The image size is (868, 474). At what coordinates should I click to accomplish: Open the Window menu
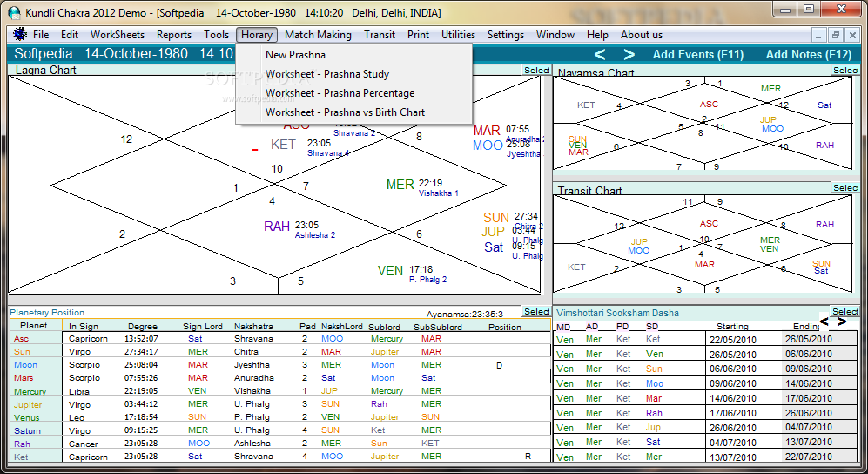[555, 34]
